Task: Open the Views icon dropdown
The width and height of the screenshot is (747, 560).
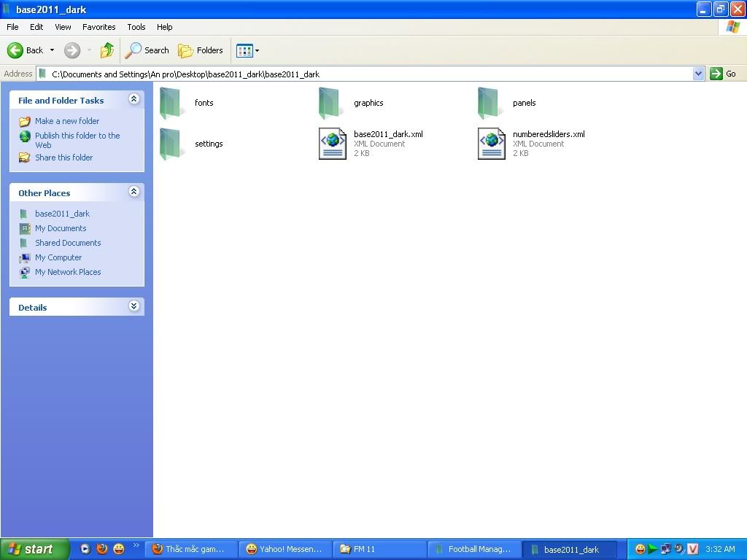Action: pyautogui.click(x=248, y=50)
